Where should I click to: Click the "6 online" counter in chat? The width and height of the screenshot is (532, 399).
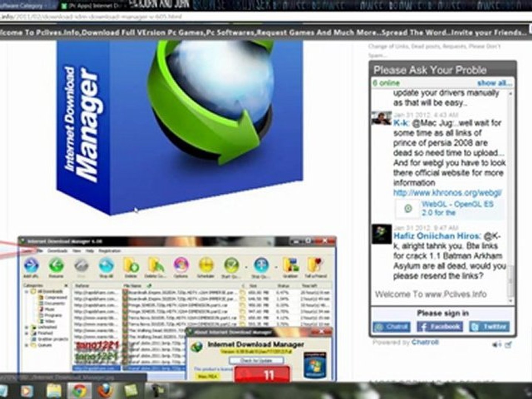[x=386, y=83]
